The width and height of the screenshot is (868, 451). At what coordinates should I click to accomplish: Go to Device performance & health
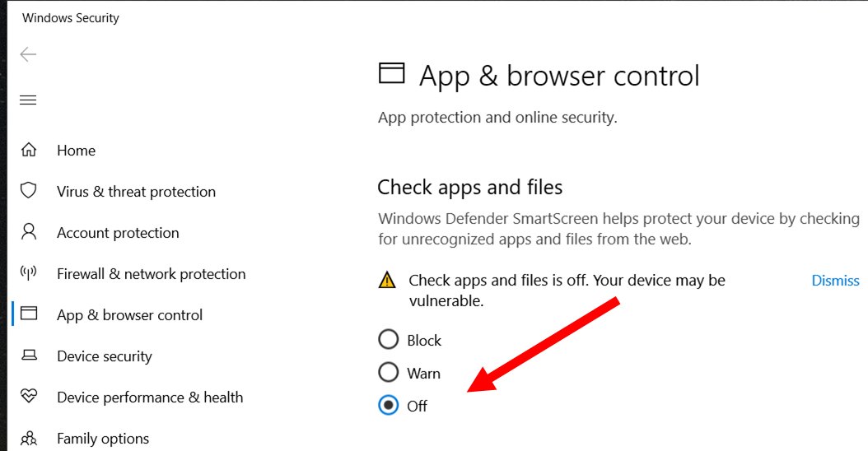pyautogui.click(x=150, y=398)
